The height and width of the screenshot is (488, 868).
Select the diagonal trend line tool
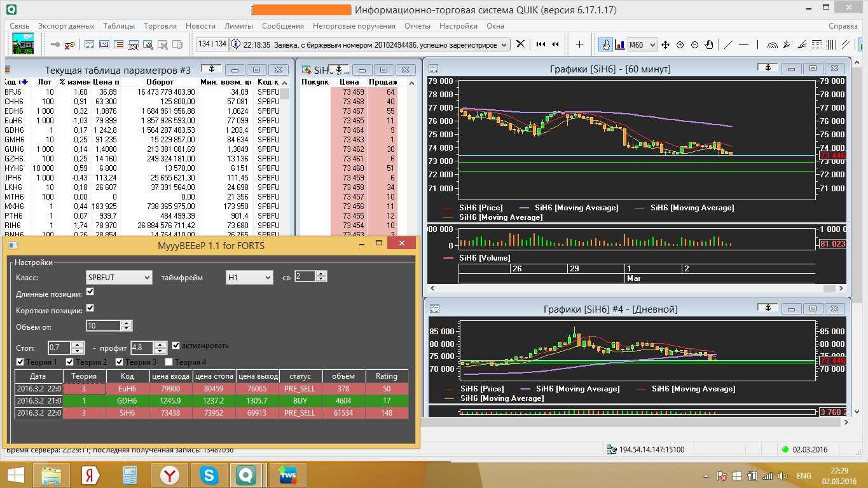coord(729,44)
